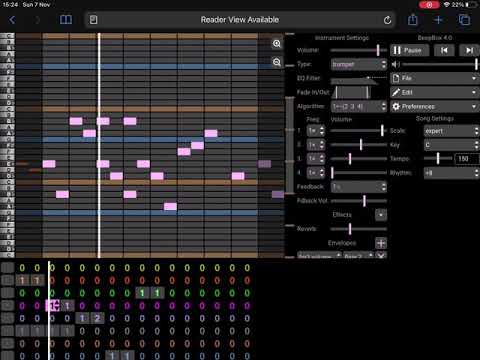Open the Edit menu
Image resolution: width=480 pixels, height=360 pixels.
(x=435, y=92)
